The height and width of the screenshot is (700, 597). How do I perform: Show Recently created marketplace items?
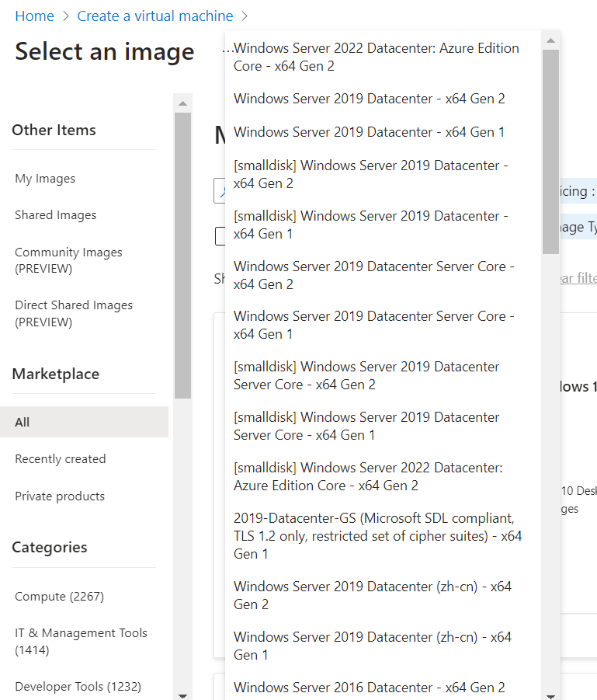coord(61,459)
